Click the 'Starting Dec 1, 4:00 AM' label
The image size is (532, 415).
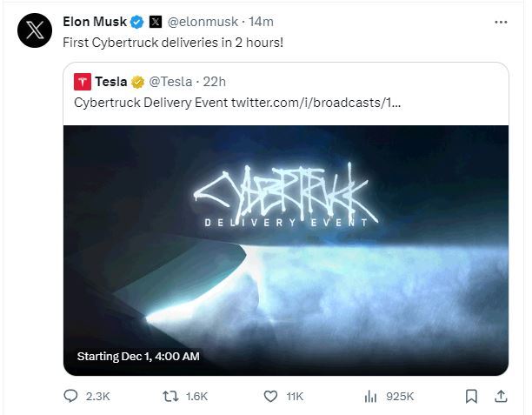point(138,356)
